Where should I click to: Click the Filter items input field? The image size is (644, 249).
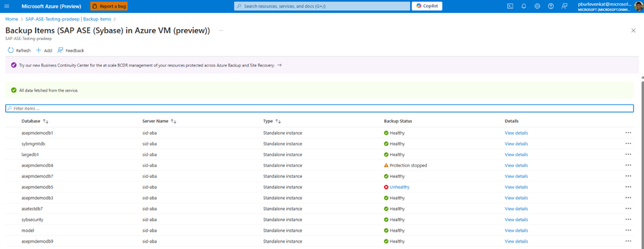point(320,108)
